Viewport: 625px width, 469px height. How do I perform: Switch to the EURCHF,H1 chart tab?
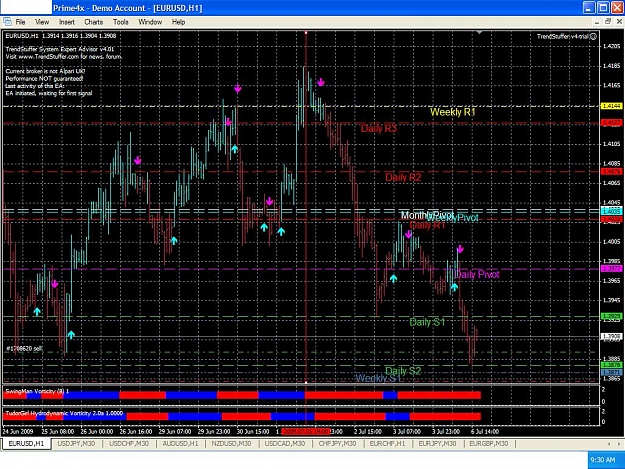[x=387, y=443]
